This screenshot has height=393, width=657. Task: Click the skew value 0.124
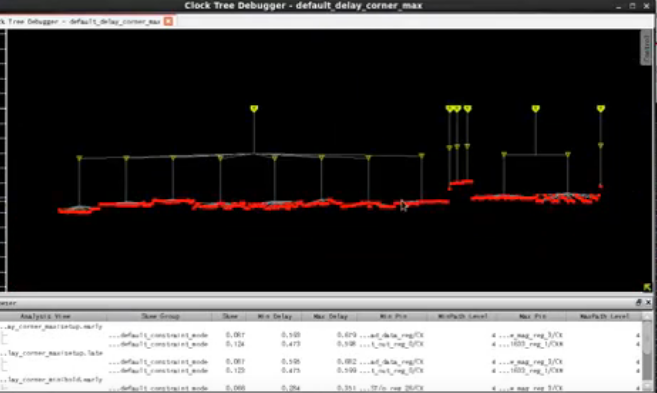coord(235,344)
